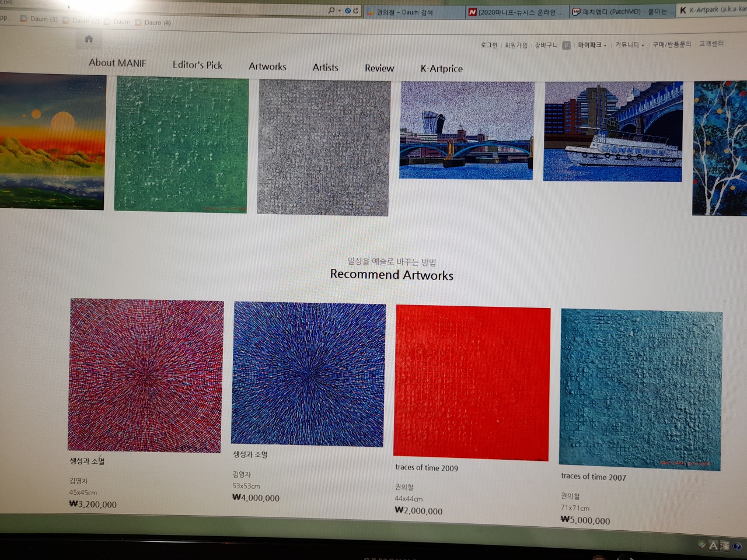The height and width of the screenshot is (560, 747).
Task: Click the ₩3,200,000 price
Action: click(93, 504)
